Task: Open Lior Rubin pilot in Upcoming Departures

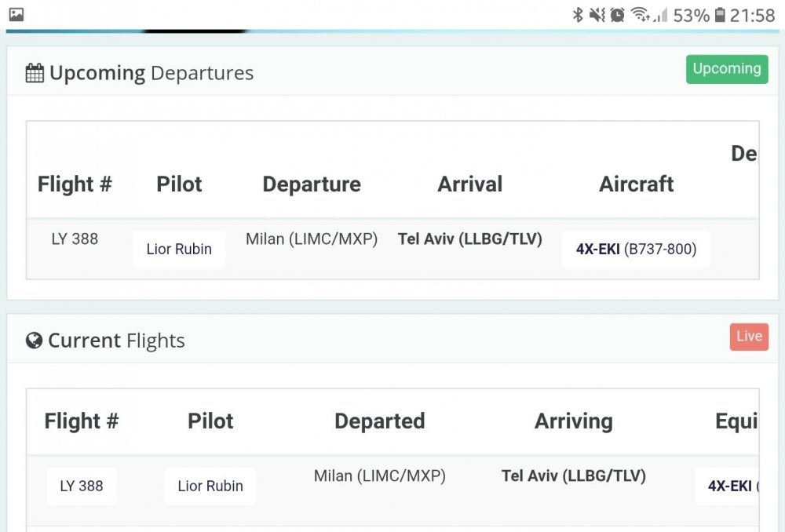Action: point(179,250)
